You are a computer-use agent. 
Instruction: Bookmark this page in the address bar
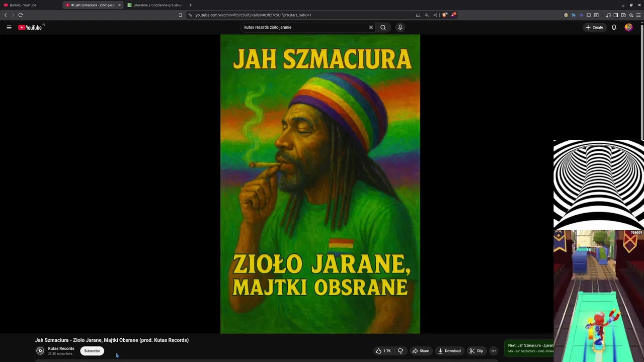pyautogui.click(x=180, y=15)
